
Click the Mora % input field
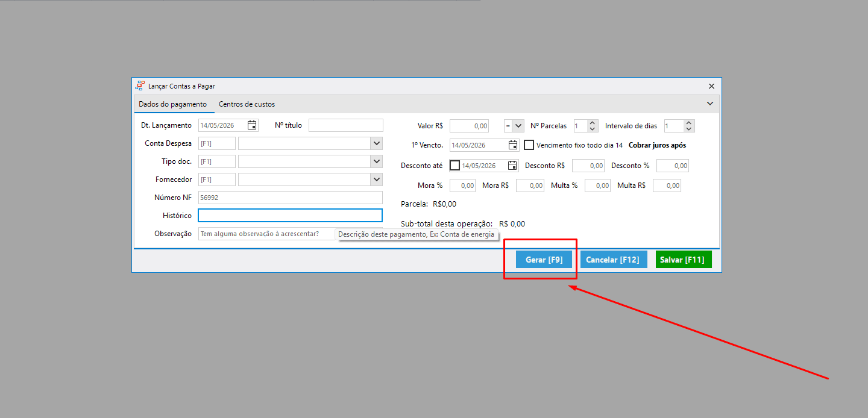(x=463, y=186)
